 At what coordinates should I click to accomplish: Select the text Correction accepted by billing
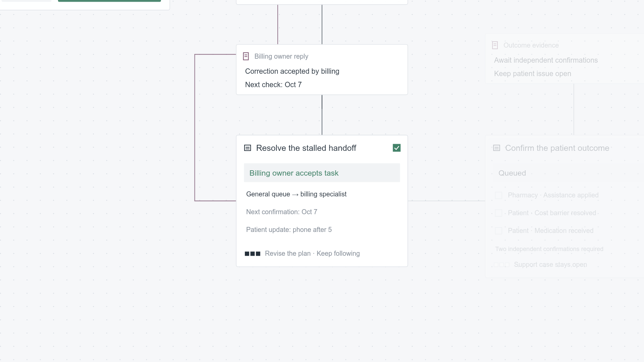pos(292,71)
